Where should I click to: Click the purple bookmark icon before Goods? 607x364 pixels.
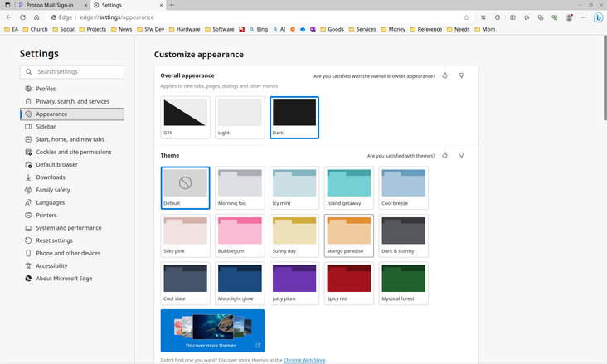point(313,29)
